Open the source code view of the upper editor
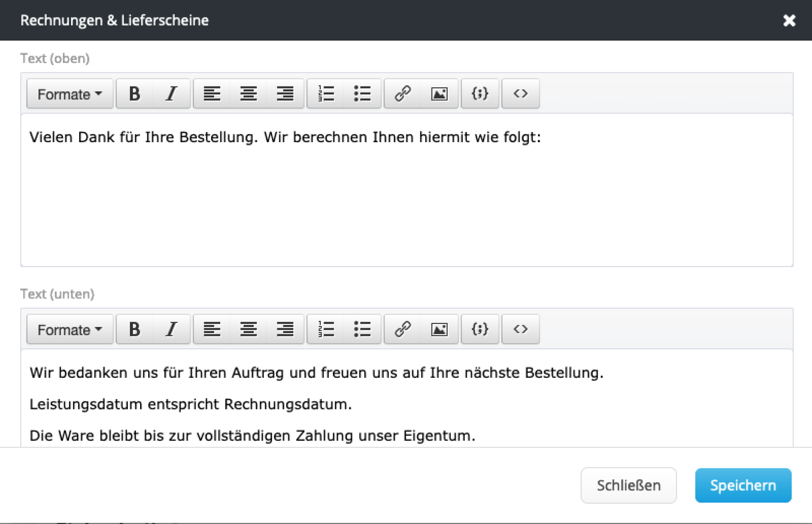 pos(520,94)
